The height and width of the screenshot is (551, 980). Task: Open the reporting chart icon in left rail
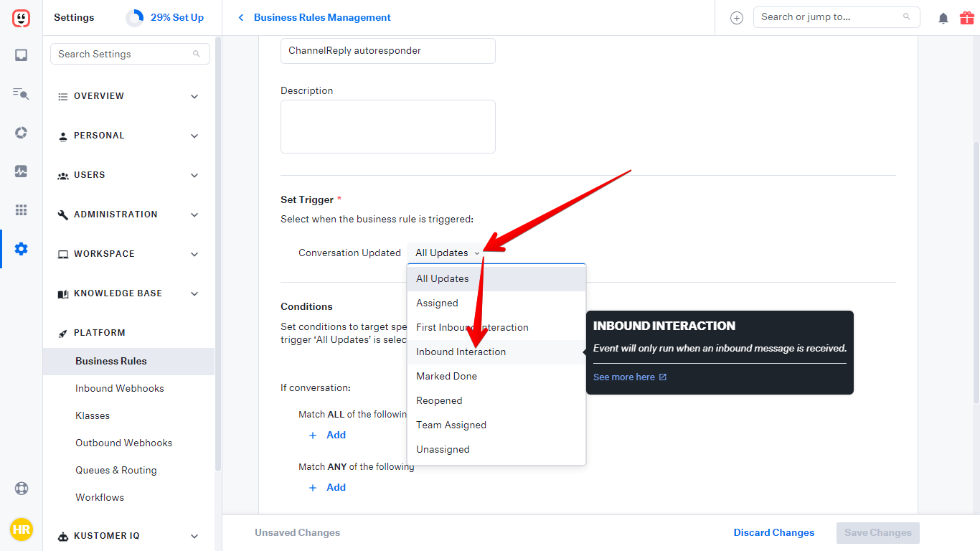coord(22,171)
